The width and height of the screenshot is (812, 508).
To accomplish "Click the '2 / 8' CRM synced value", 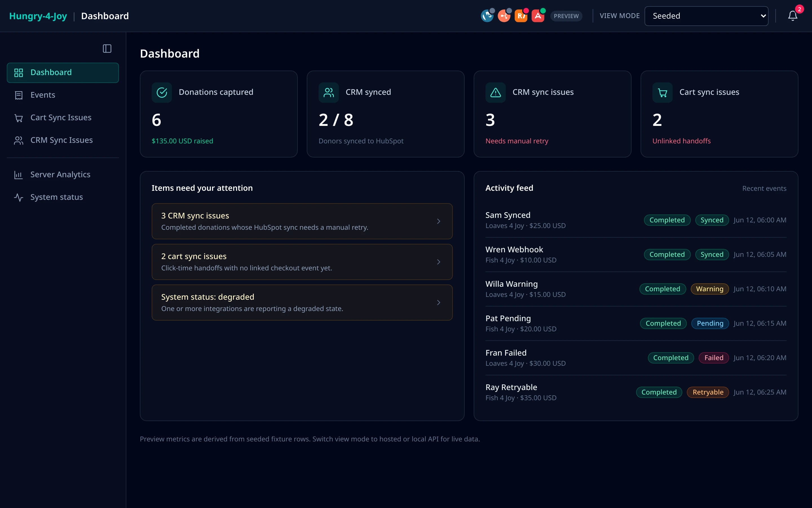I will pyautogui.click(x=336, y=120).
